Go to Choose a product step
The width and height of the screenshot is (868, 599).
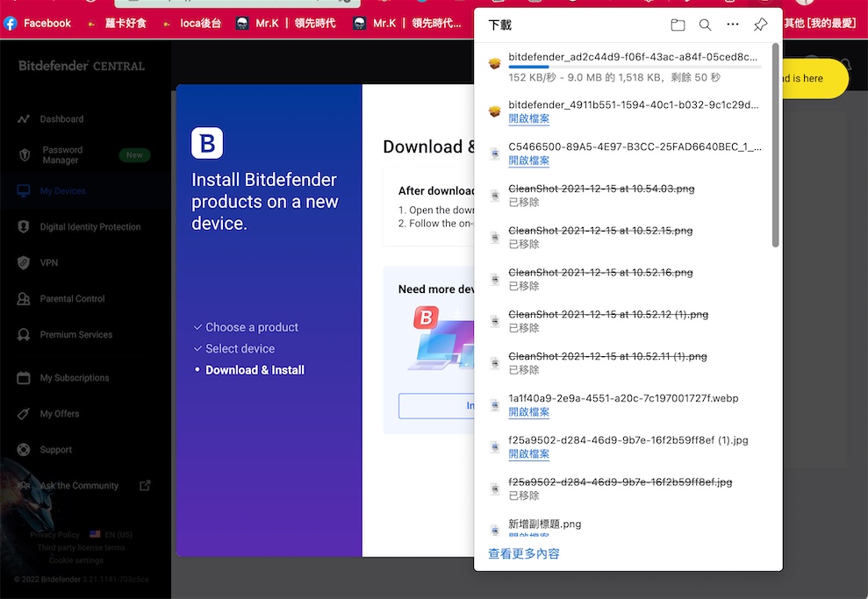point(252,327)
